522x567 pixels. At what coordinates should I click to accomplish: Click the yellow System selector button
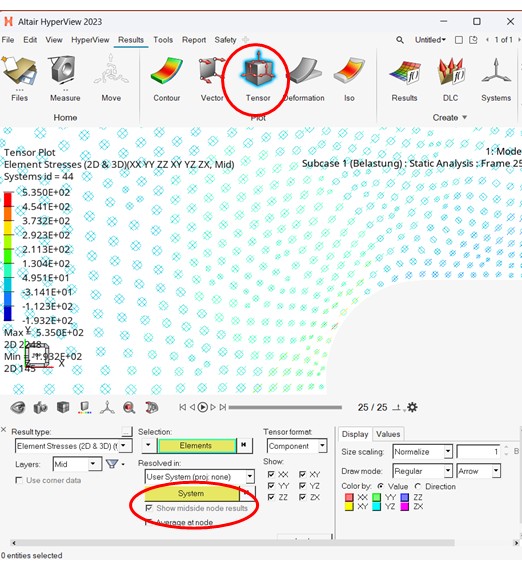point(191,494)
